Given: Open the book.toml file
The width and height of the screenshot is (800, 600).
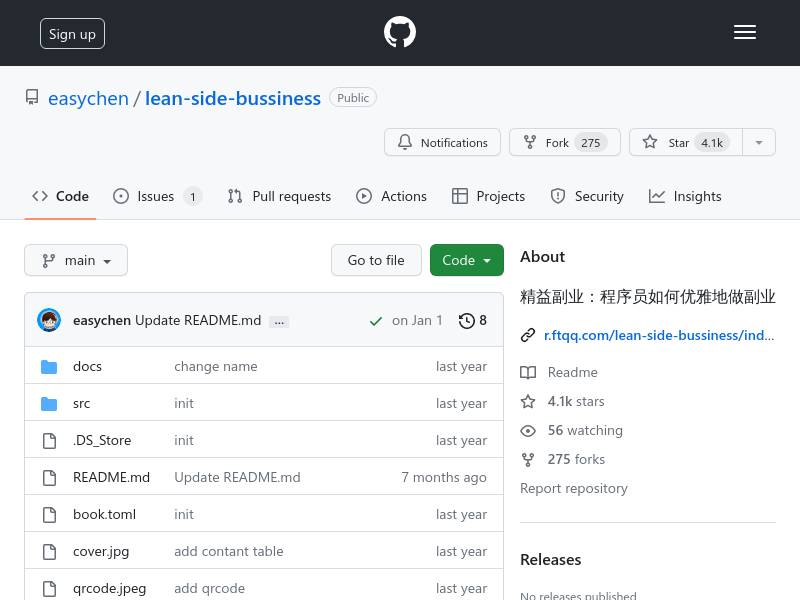Looking at the screenshot, I should (x=104, y=514).
